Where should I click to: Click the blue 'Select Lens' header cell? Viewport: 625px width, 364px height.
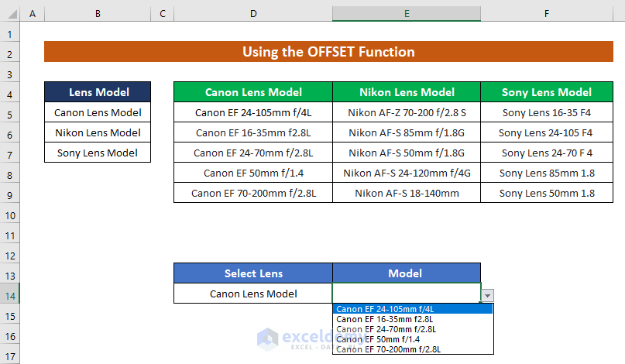point(253,273)
